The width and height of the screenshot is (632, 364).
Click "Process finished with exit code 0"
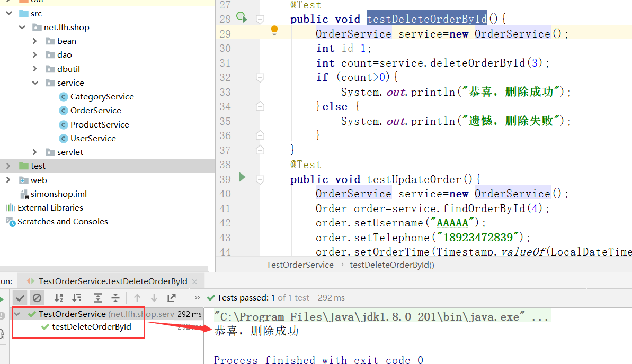click(318, 360)
